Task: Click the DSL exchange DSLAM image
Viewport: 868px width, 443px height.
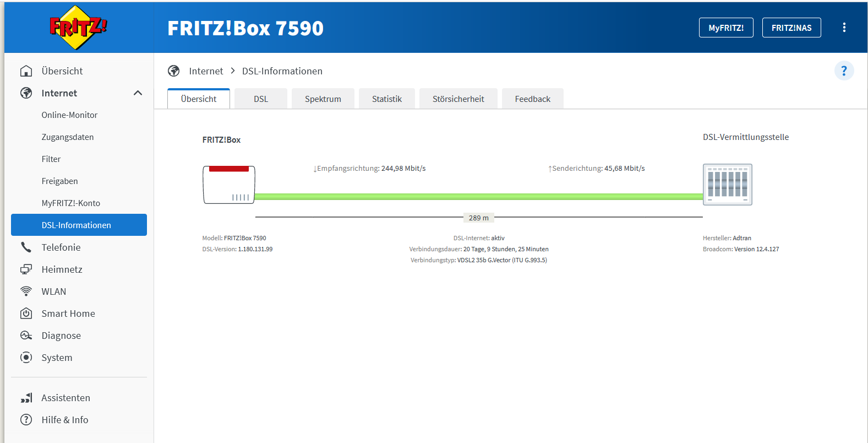Action: click(x=728, y=185)
